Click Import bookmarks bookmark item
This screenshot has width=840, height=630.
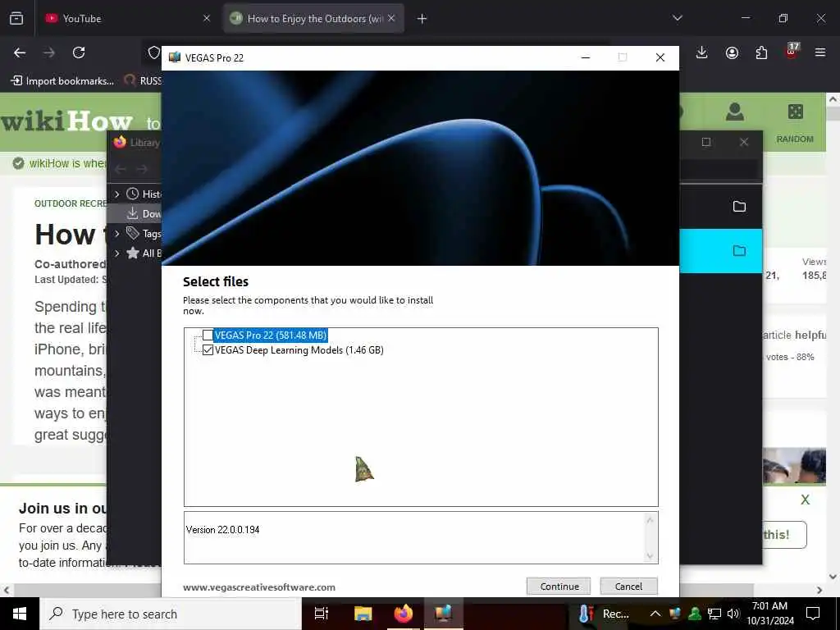pos(62,81)
